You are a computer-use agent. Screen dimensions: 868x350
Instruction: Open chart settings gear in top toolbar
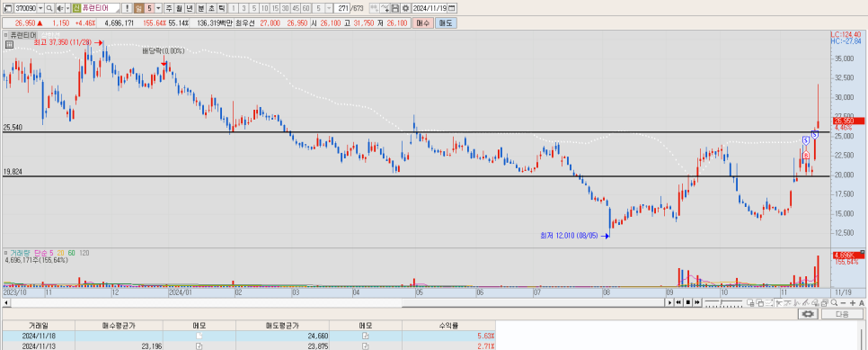406,8
